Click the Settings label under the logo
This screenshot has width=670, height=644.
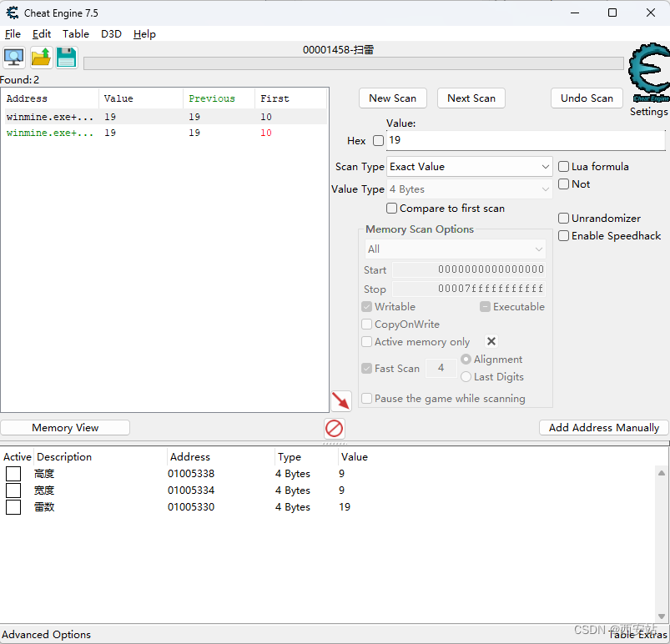[648, 112]
